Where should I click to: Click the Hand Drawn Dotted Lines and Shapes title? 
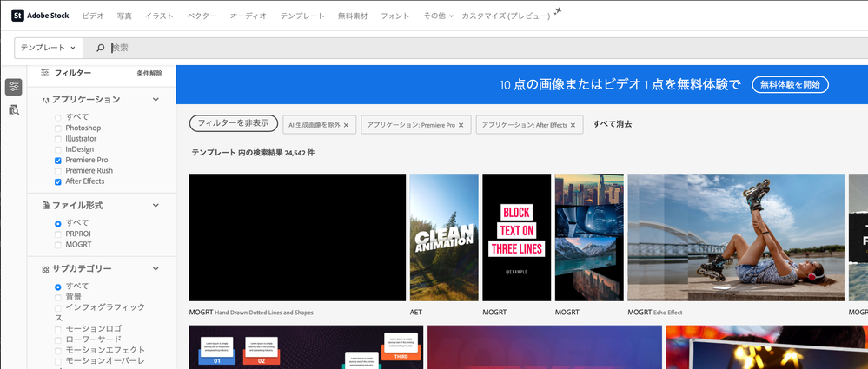(x=264, y=313)
